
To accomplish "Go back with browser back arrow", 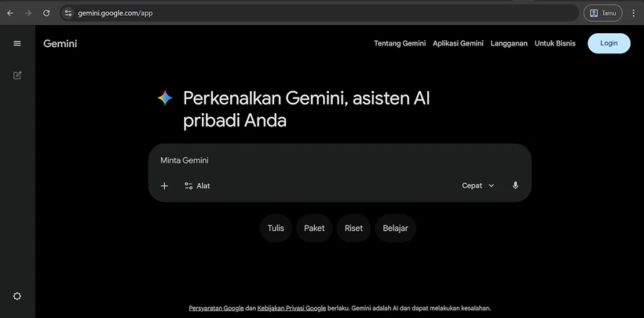I will coord(10,13).
